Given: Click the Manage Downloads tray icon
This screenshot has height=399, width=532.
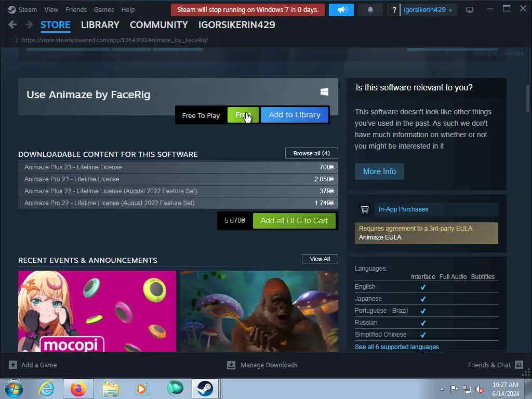Looking at the screenshot, I should pos(231,365).
